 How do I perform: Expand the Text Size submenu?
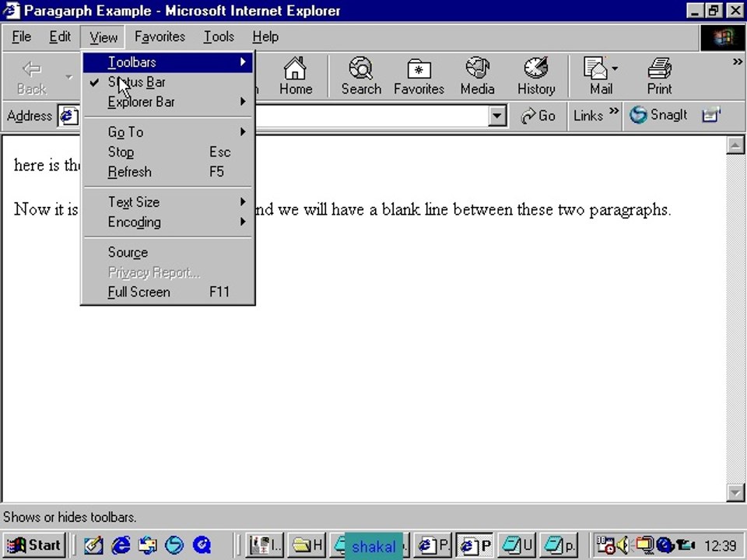(168, 202)
